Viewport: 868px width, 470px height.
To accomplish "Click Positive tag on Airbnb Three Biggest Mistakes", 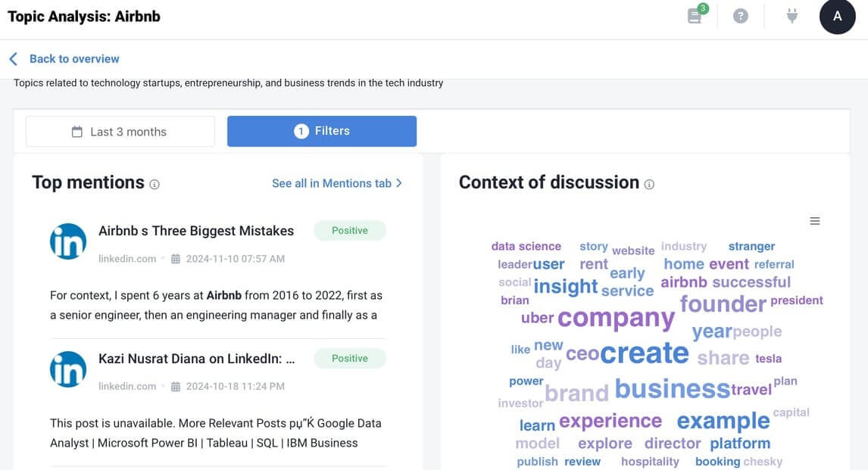I will (349, 231).
